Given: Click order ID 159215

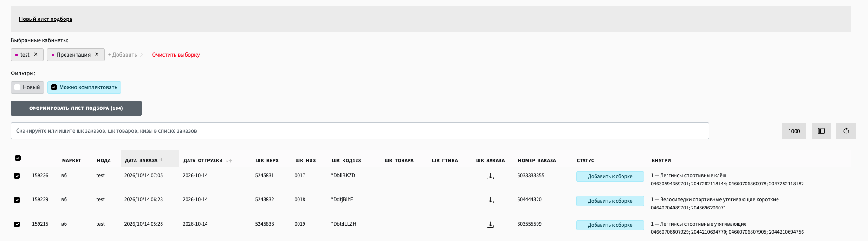Looking at the screenshot, I should coord(40,224).
